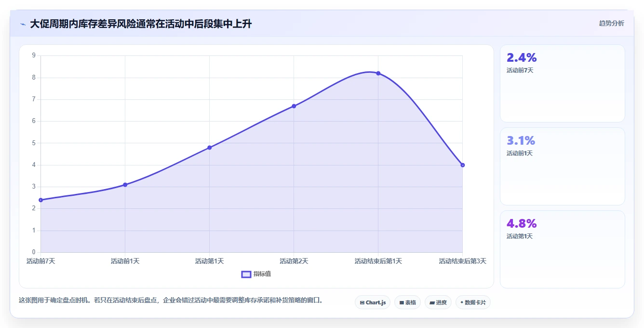Viewport: 644px width, 328px height.
Task: Select the 进度 tag
Action: tap(438, 302)
